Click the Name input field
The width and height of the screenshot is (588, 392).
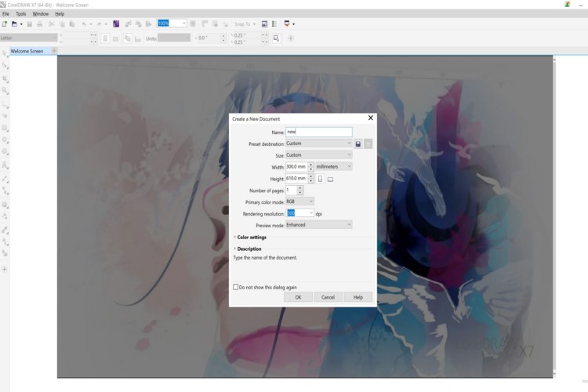click(x=319, y=132)
